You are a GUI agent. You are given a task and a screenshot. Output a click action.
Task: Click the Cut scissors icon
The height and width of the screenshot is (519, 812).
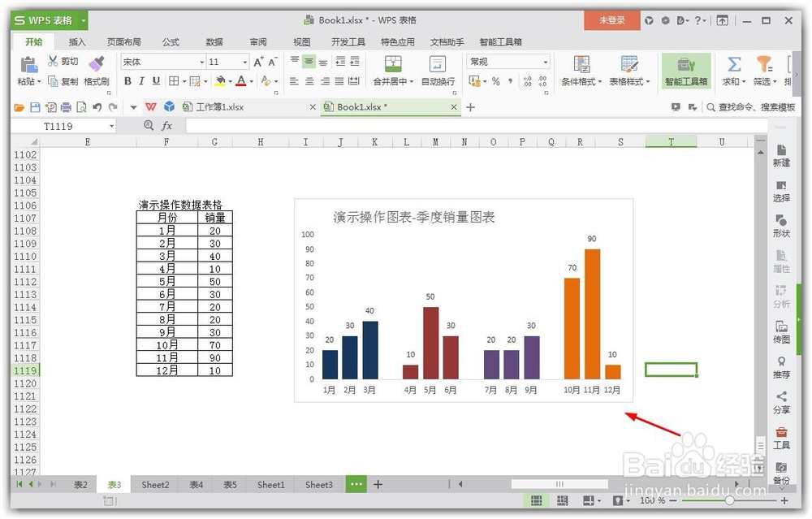53,61
